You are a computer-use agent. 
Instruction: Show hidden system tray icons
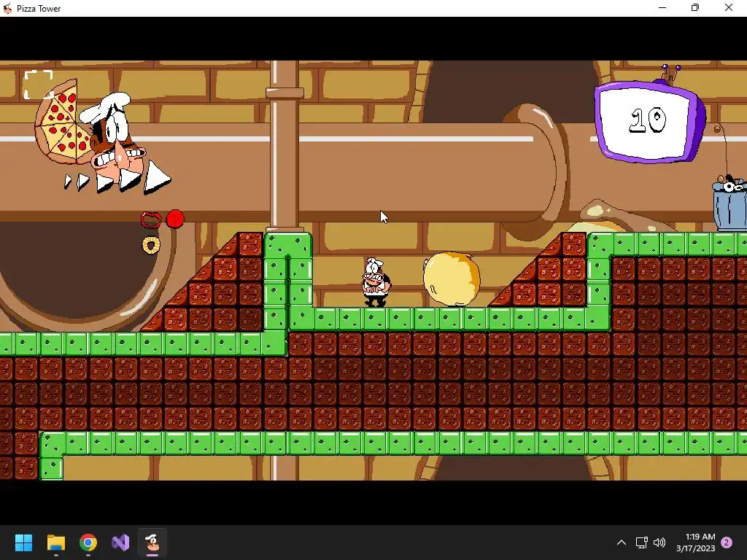pos(622,542)
